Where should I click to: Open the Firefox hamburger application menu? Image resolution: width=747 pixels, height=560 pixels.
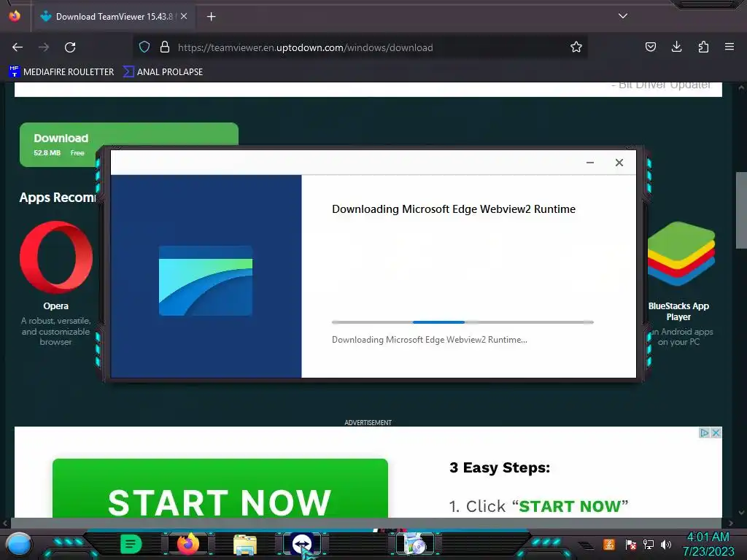click(x=729, y=47)
